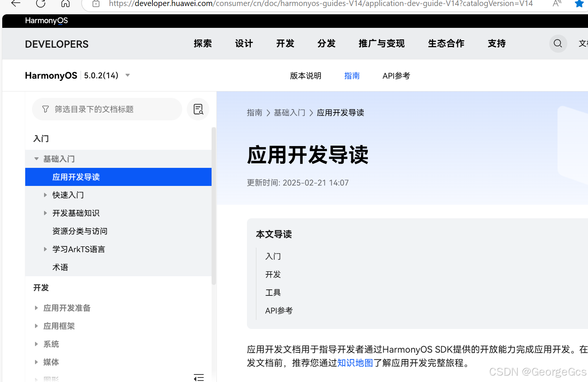The width and height of the screenshot is (588, 382).
Task: Open the 生态合作 menu item
Action: 446,44
